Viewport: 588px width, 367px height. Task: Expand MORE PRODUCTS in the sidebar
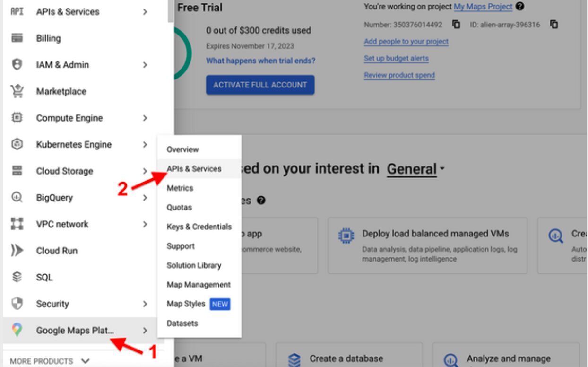point(49,361)
